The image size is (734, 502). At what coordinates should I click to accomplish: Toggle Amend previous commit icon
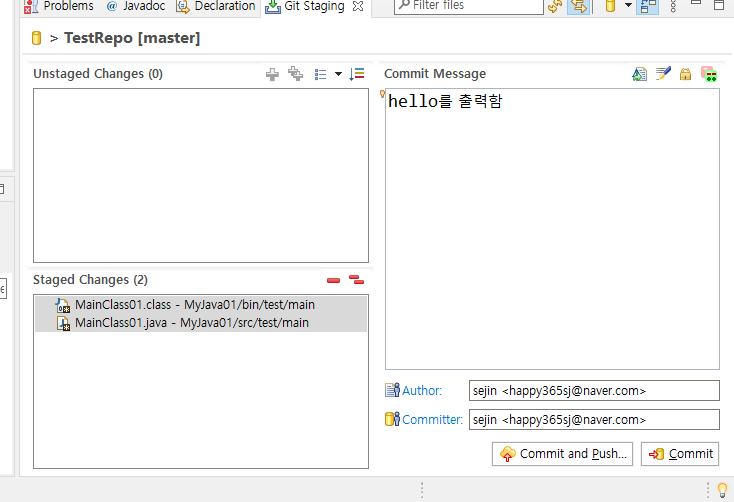point(639,74)
